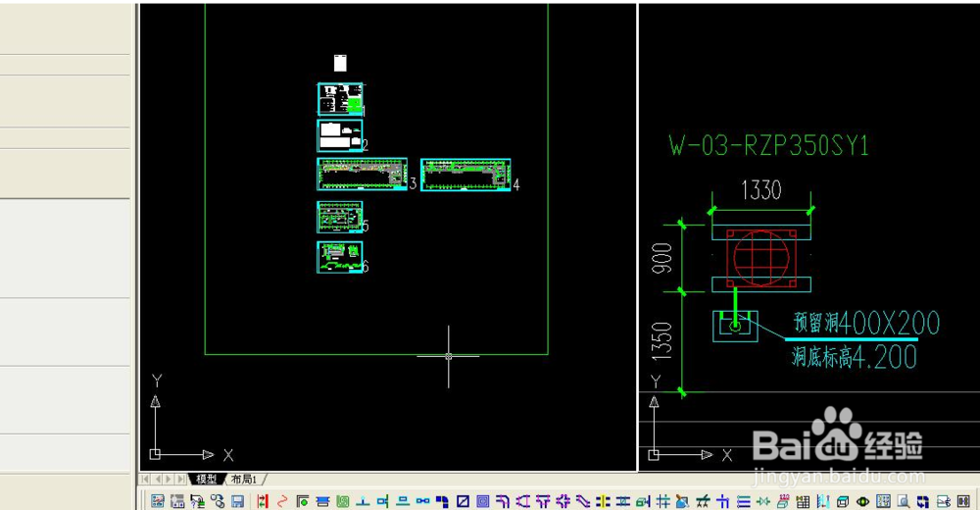The image size is (980, 510).
Task: Select the 预留洞400X200 annotation
Action: coord(866,323)
